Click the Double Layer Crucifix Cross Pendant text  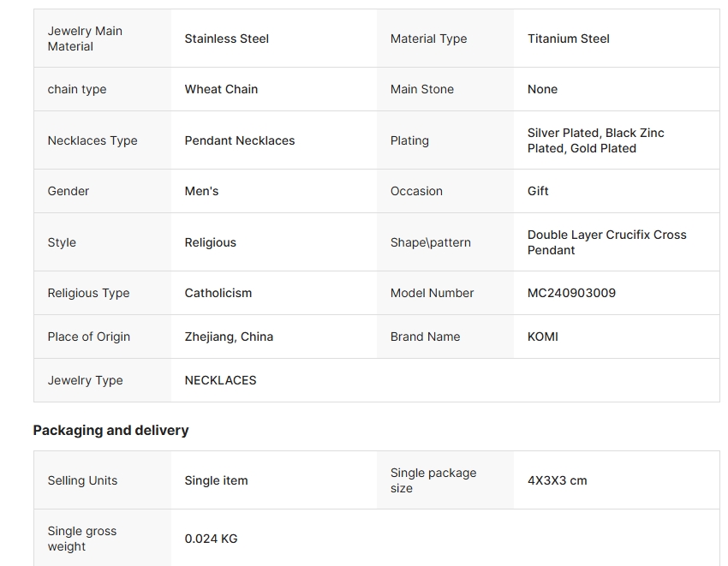pyautogui.click(x=606, y=242)
